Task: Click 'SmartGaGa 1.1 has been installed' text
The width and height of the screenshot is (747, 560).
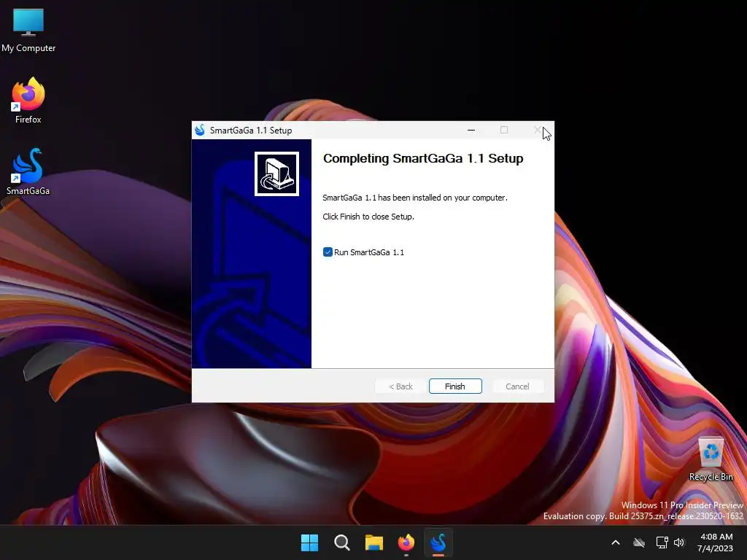Action: click(415, 198)
